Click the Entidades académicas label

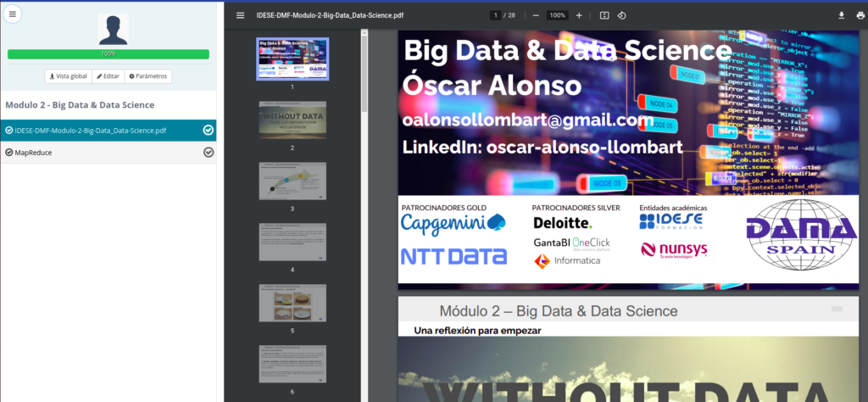pos(673,208)
